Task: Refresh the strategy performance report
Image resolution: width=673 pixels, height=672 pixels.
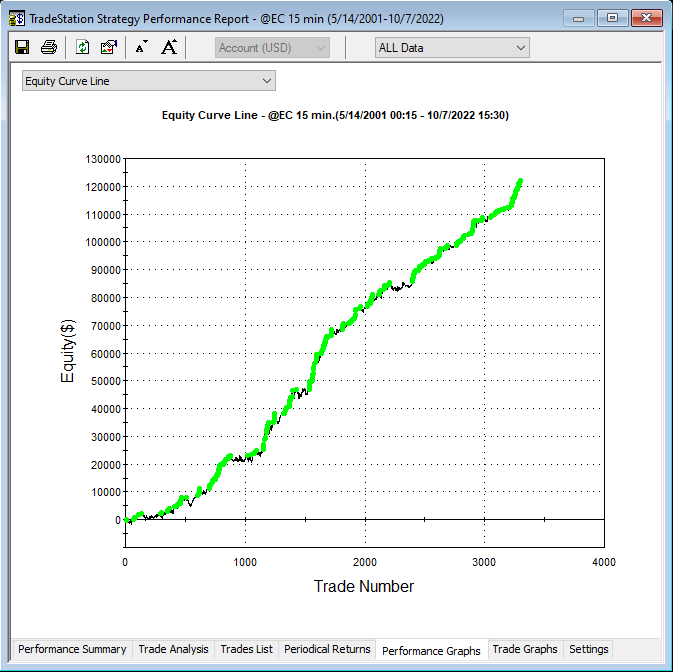Action: [x=83, y=47]
